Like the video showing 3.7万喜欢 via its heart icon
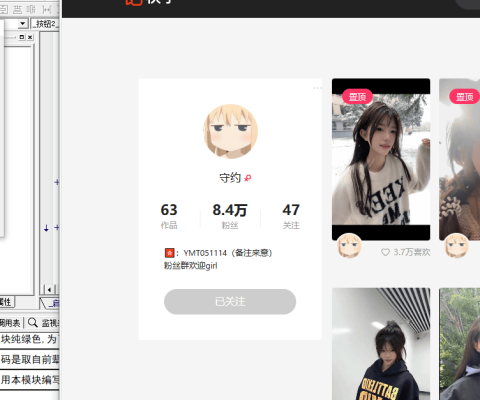480x400 pixels. 385,252
